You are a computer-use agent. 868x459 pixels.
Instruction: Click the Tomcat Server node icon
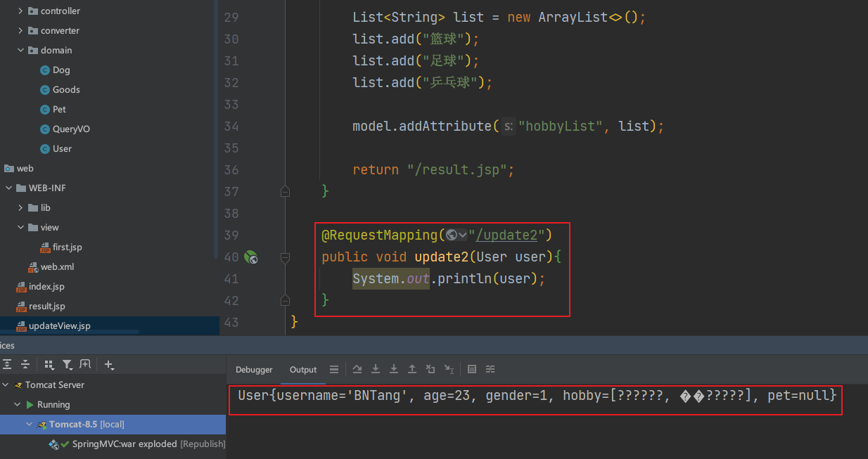pos(18,385)
